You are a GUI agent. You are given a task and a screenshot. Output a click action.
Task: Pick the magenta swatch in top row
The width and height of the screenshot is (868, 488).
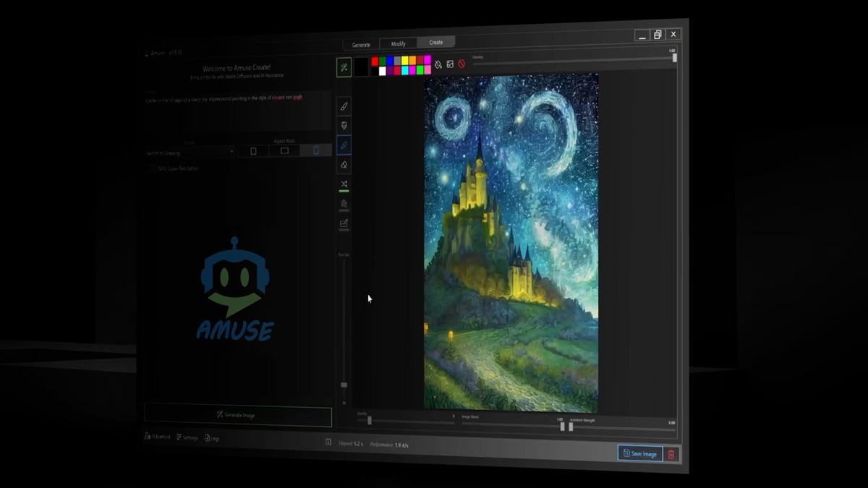pos(427,60)
